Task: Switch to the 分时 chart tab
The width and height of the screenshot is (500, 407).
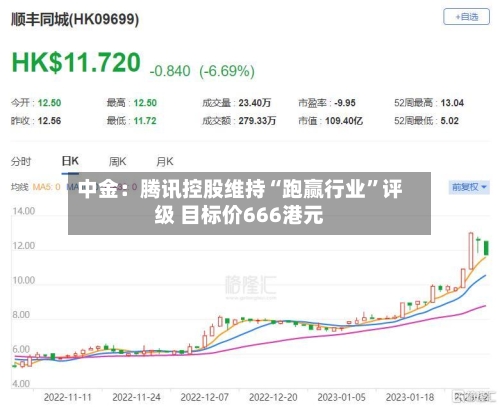Action: pyautogui.click(x=21, y=162)
